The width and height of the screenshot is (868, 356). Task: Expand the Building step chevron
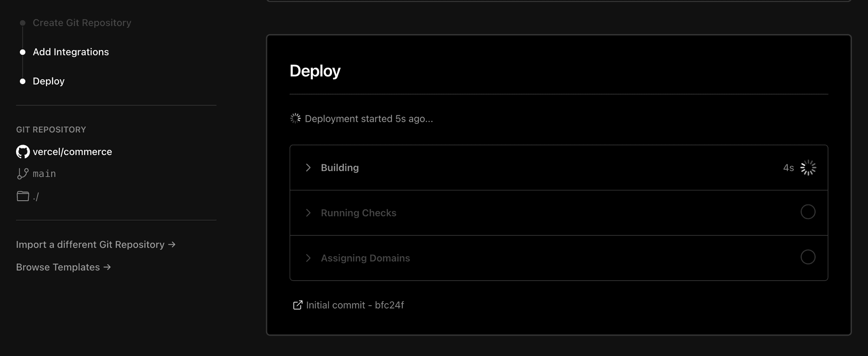click(x=308, y=168)
